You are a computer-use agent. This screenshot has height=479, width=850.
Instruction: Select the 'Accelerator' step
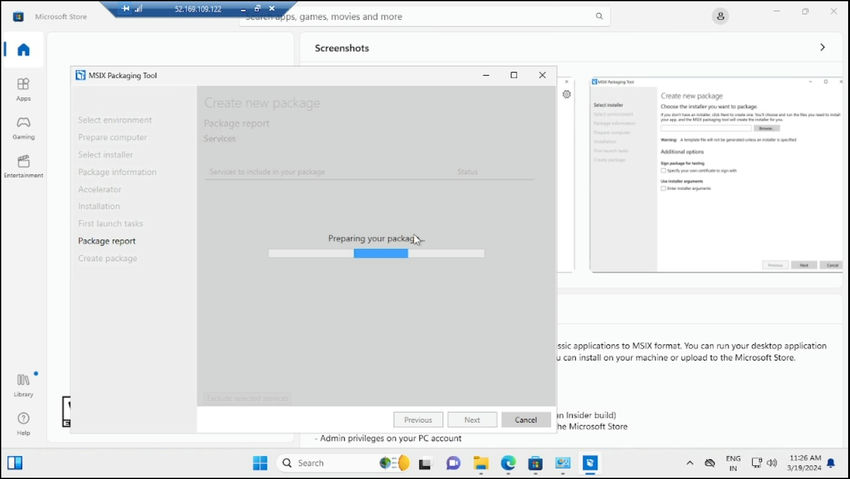pos(99,189)
